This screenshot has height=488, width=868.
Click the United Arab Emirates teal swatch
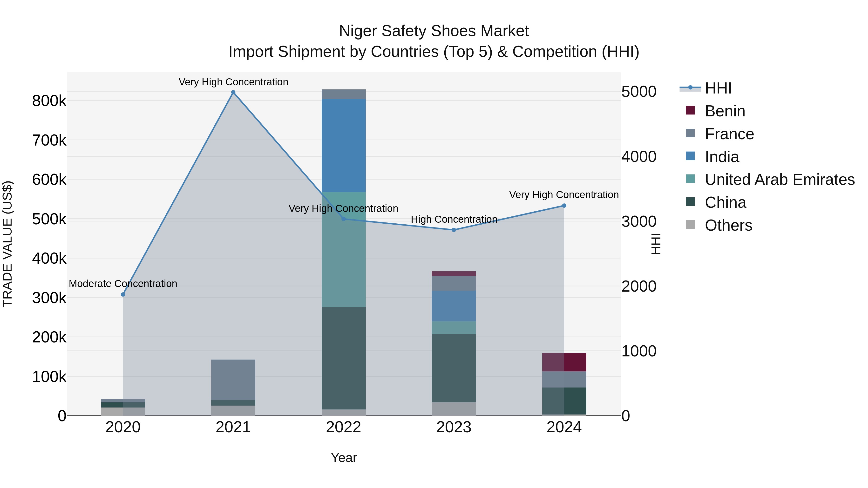[x=691, y=179]
